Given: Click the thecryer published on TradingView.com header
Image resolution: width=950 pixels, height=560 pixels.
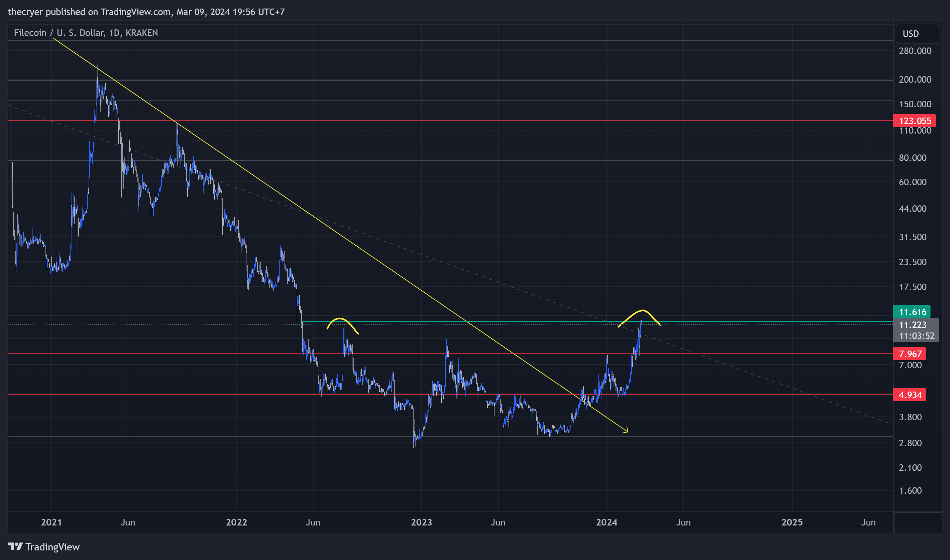Looking at the screenshot, I should pos(146,12).
